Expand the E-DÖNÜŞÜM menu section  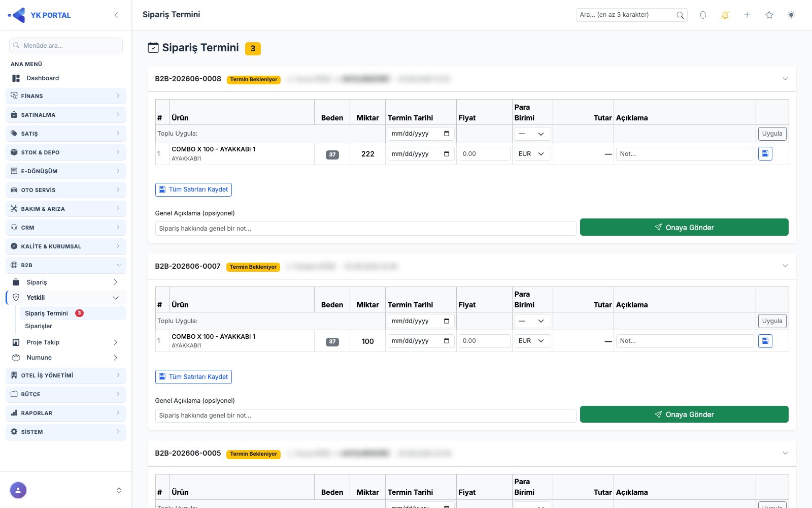(x=66, y=171)
